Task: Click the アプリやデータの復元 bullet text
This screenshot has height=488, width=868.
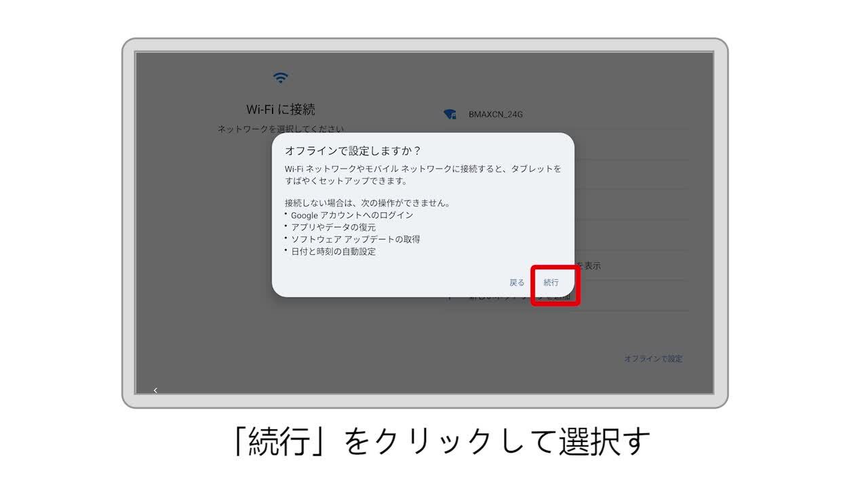Action: click(x=333, y=227)
